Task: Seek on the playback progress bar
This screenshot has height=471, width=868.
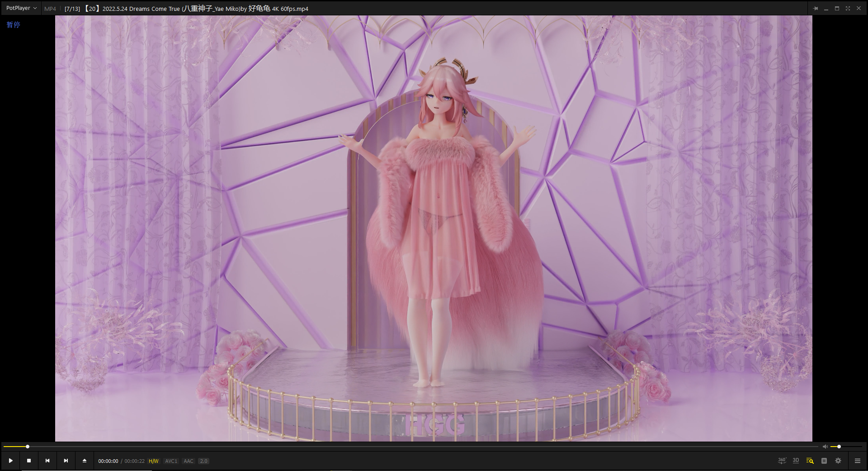Action: [x=410, y=447]
